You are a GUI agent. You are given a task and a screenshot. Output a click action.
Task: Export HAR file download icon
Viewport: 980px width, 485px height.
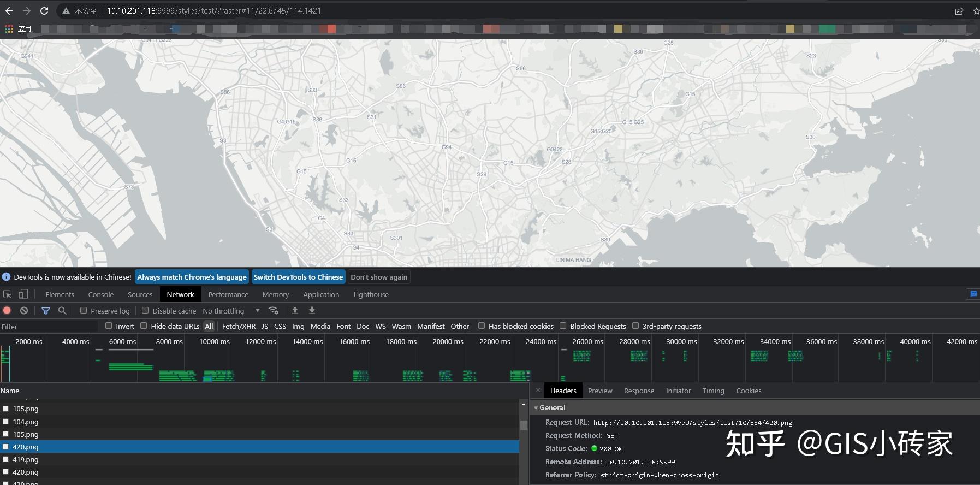[312, 311]
